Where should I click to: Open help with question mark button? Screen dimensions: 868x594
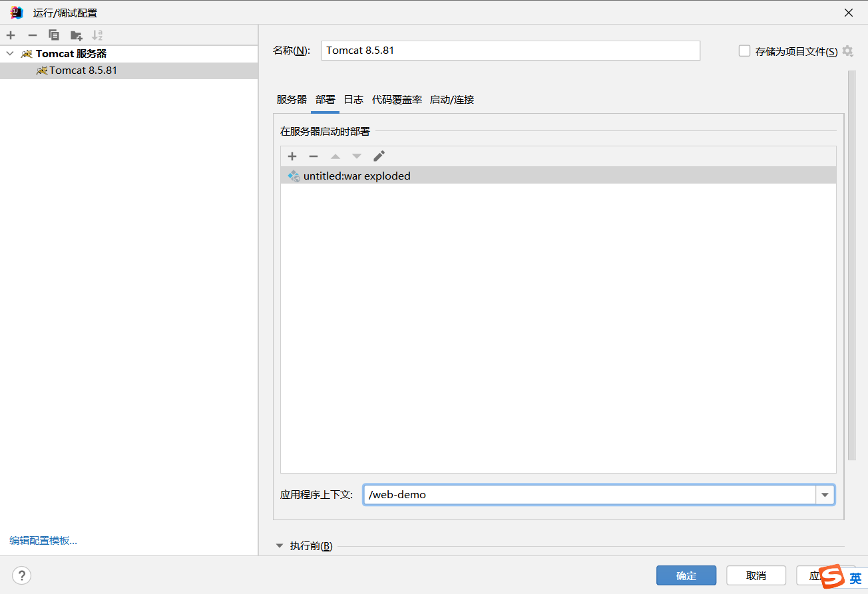[22, 575]
